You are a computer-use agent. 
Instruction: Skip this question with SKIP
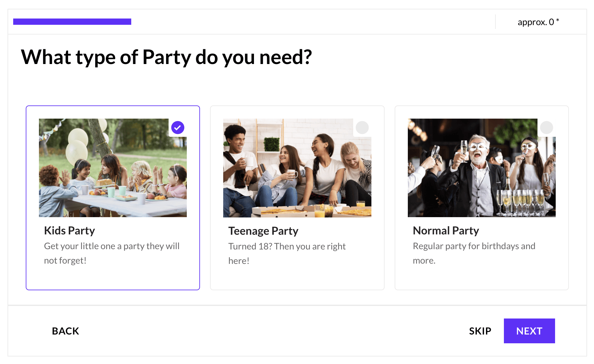tap(480, 331)
